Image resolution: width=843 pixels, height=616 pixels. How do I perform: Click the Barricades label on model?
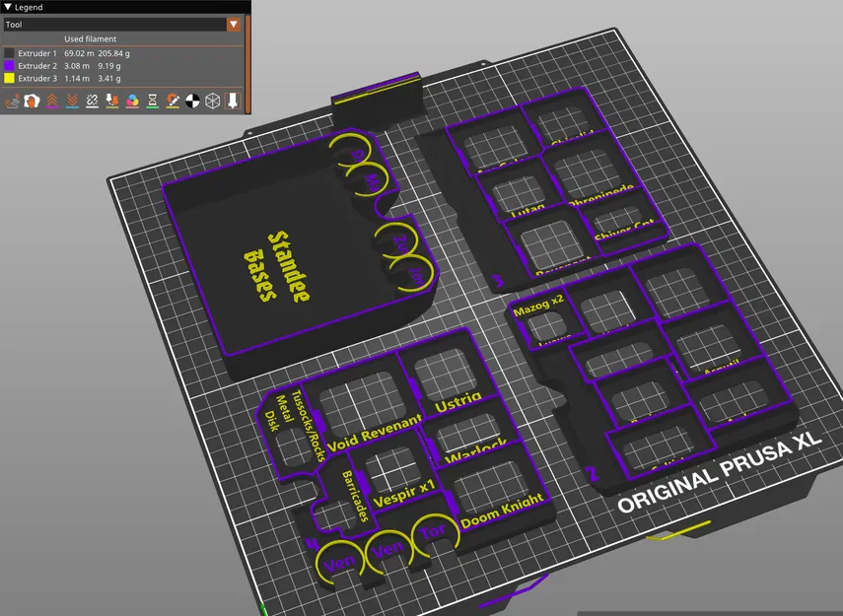tap(356, 496)
